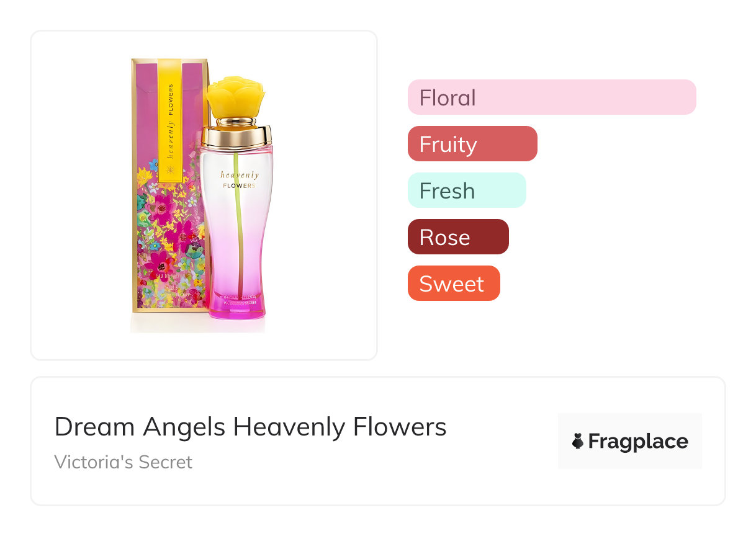Select the Fruity accord bar

coord(472,144)
